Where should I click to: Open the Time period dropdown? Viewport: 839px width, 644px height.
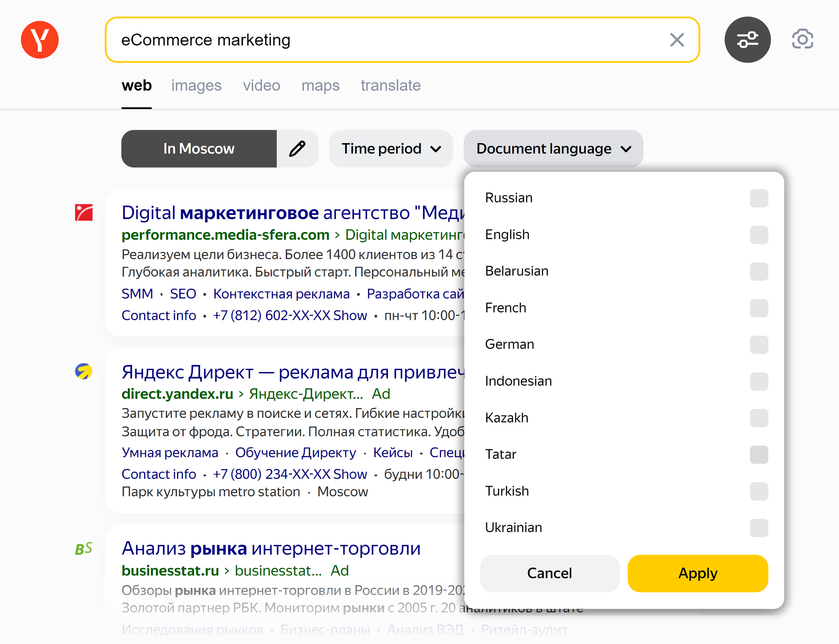[391, 149]
